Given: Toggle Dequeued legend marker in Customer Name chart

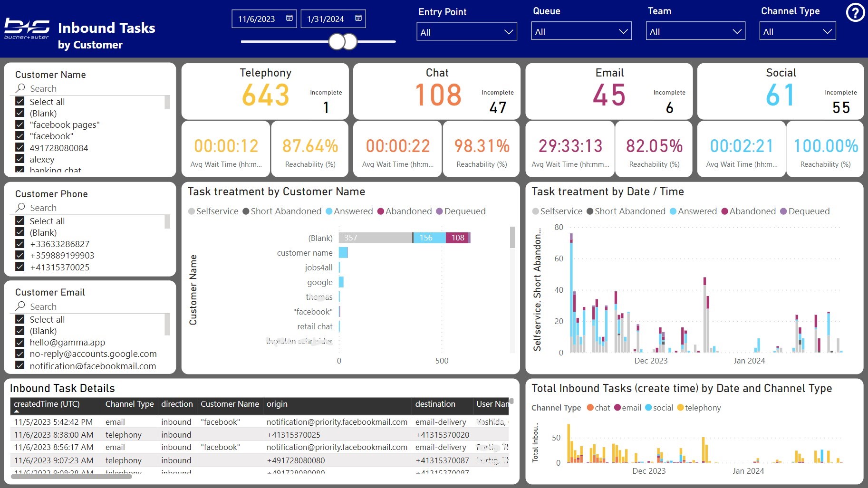Looking at the screenshot, I should [x=439, y=211].
